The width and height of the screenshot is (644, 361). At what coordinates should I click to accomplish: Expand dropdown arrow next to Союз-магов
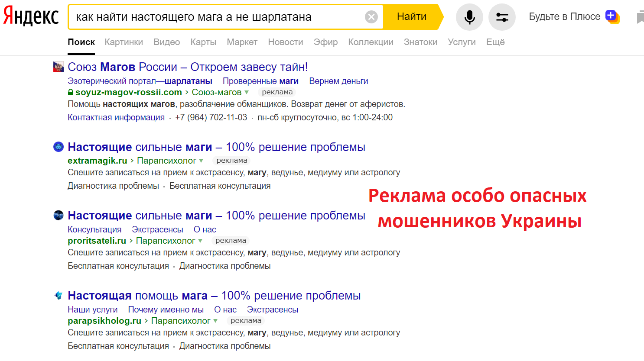coord(247,92)
